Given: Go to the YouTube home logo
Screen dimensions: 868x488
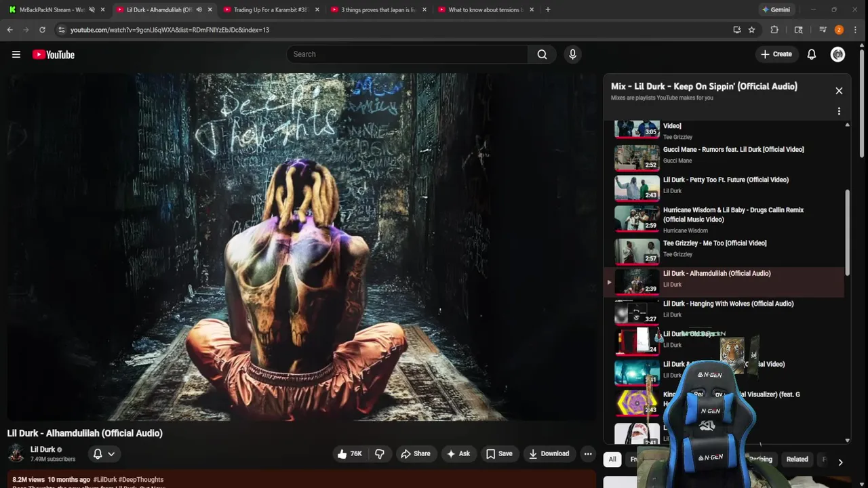Looking at the screenshot, I should [x=54, y=54].
